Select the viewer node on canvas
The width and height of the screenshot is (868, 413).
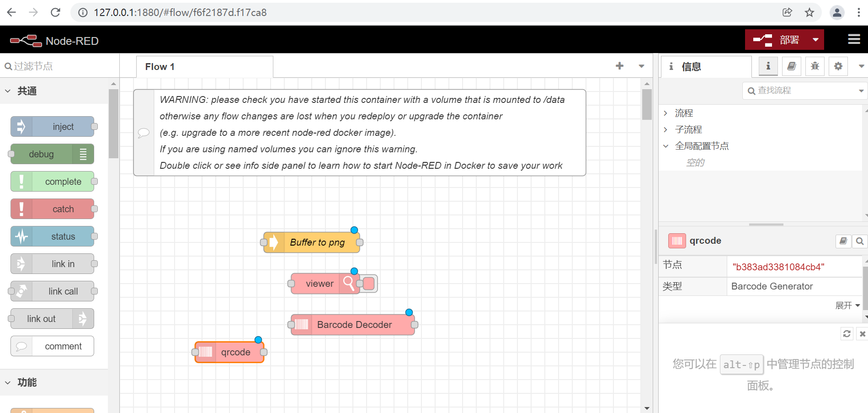[x=325, y=284]
